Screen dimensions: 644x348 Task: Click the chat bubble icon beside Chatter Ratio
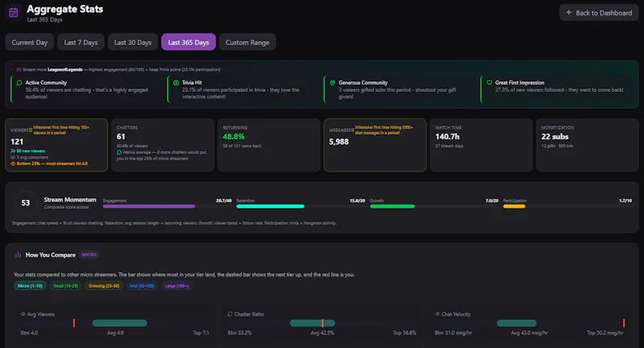230,314
